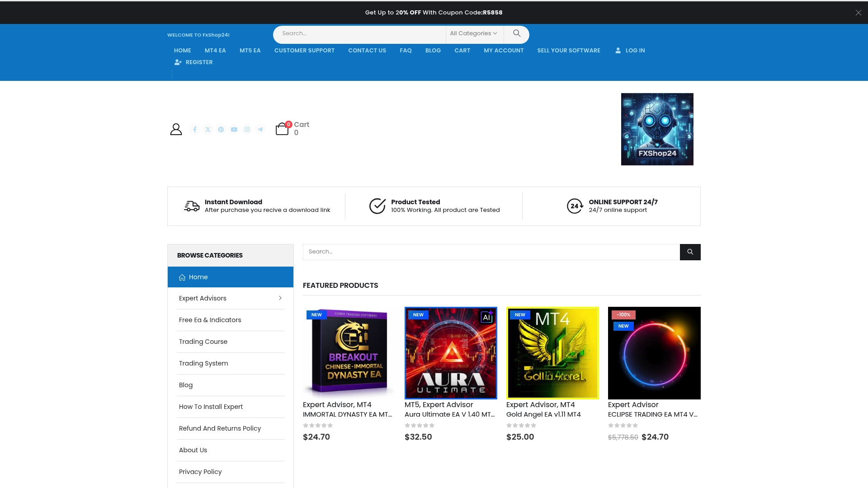Click the user account profile icon
Image resolution: width=868 pixels, height=488 pixels.
pos(176,129)
